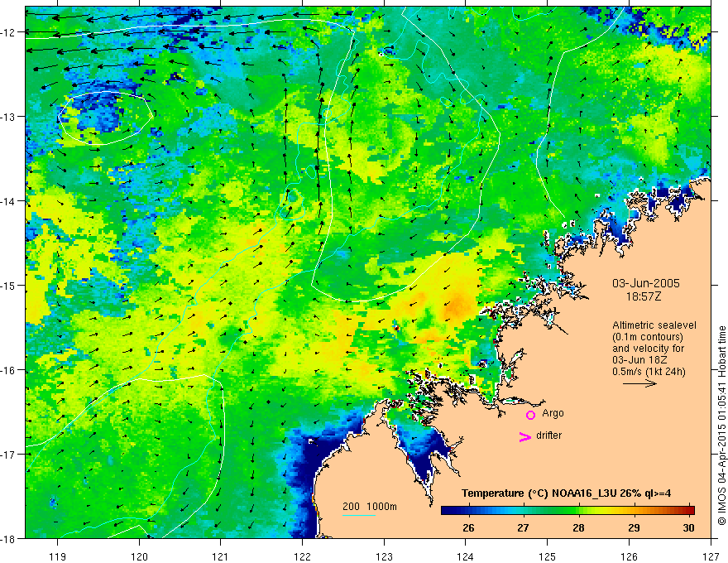Click the longitude axis label '119'
Image resolution: width=728 pixels, height=563 pixels.
58,556
